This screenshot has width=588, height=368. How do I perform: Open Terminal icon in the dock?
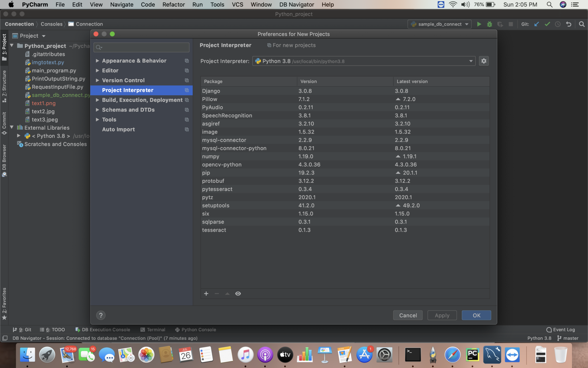[x=413, y=355]
